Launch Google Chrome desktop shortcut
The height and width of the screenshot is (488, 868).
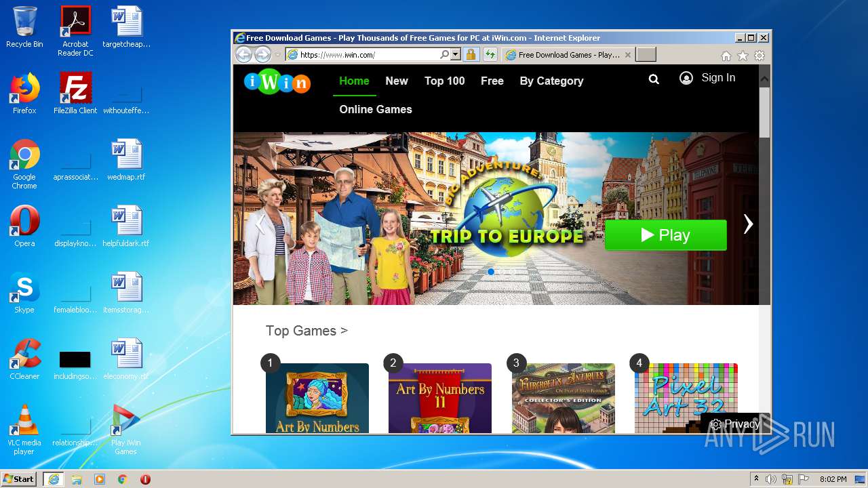[24, 164]
